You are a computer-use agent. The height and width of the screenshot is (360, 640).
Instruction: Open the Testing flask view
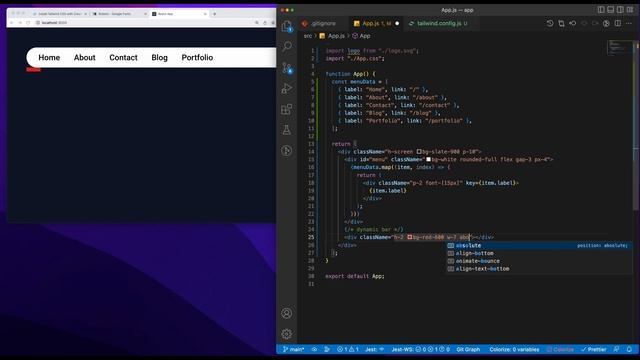tap(287, 130)
